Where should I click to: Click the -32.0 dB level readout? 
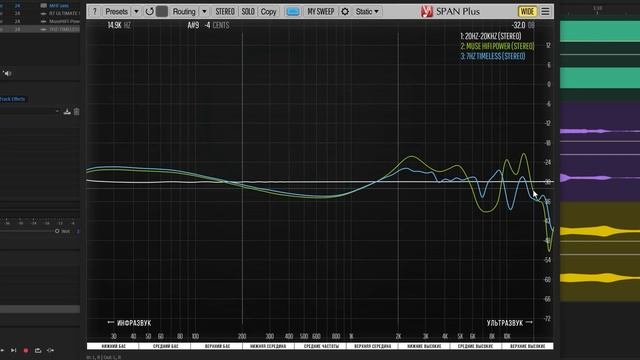[x=523, y=25]
